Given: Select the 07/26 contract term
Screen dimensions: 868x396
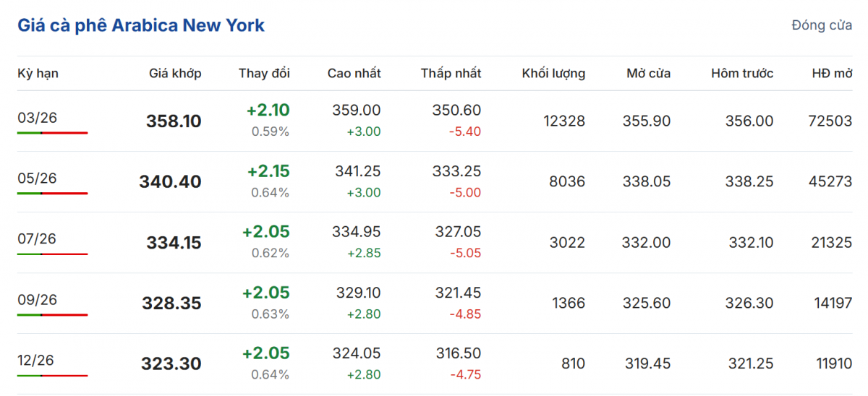Looking at the screenshot, I should 37,239.
